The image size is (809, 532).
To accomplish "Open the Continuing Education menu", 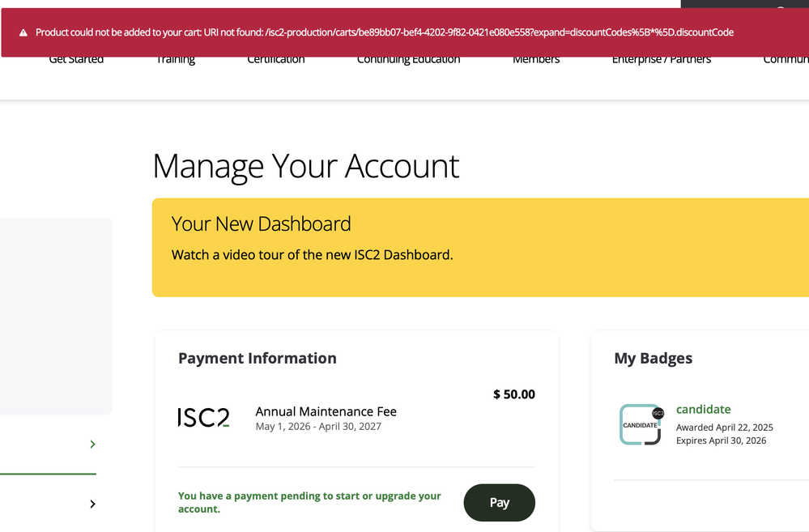I will (x=408, y=60).
